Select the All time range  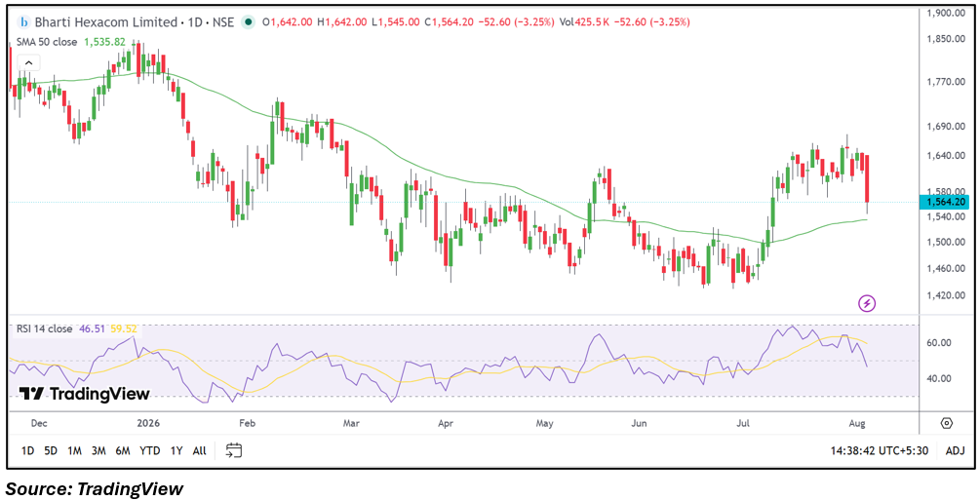click(199, 450)
